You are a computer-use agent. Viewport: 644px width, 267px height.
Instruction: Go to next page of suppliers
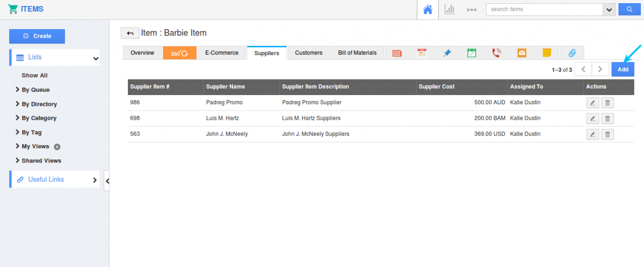tap(600, 69)
